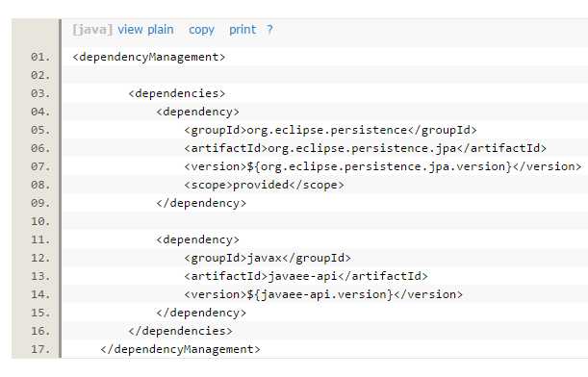The width and height of the screenshot is (588, 377).
Task: Click the first dependency opening tag
Action: click(x=197, y=112)
